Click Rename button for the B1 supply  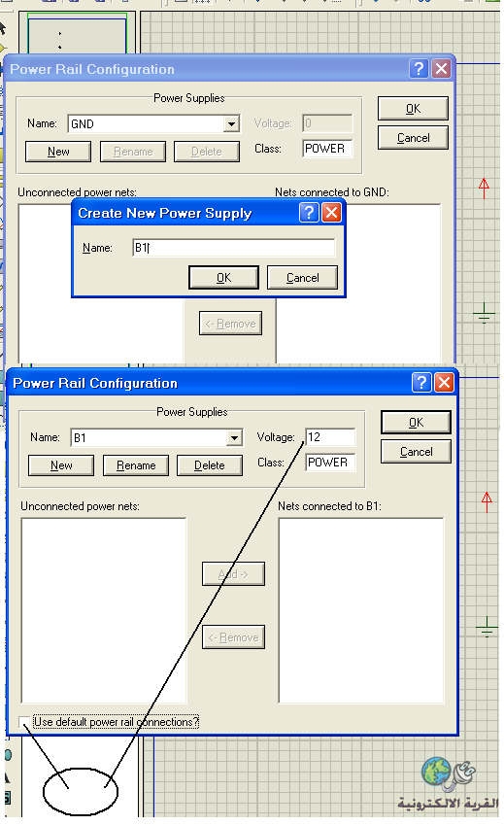[x=136, y=465]
